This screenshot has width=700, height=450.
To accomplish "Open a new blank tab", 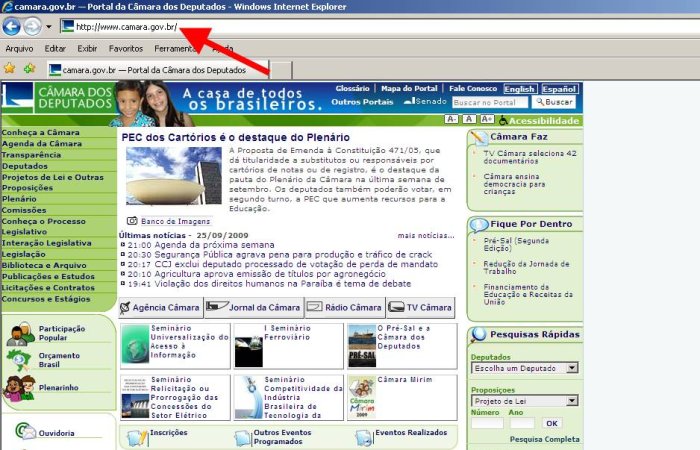I will click(x=281, y=70).
